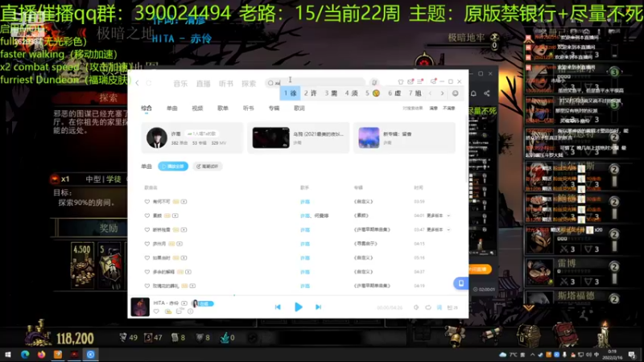This screenshot has height=362, width=644.
Task: Go back with the music player's back arrow
Action: (x=137, y=84)
